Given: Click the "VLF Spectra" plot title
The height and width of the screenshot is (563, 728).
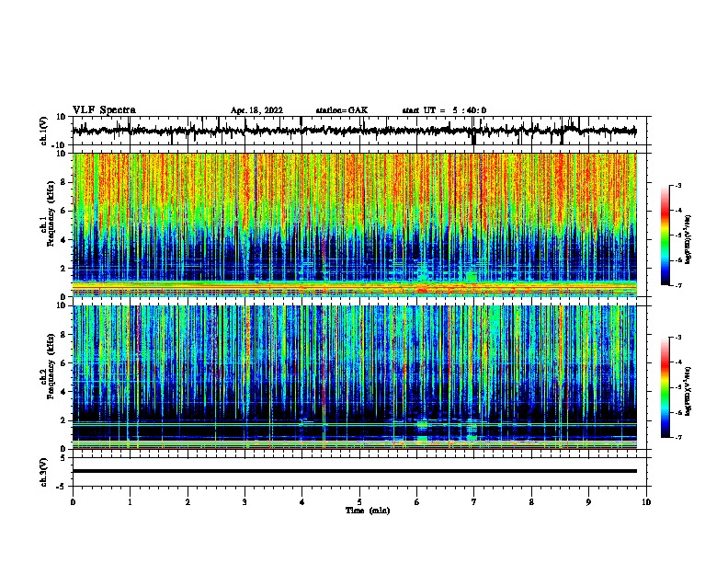Looking at the screenshot, I should 104,110.
